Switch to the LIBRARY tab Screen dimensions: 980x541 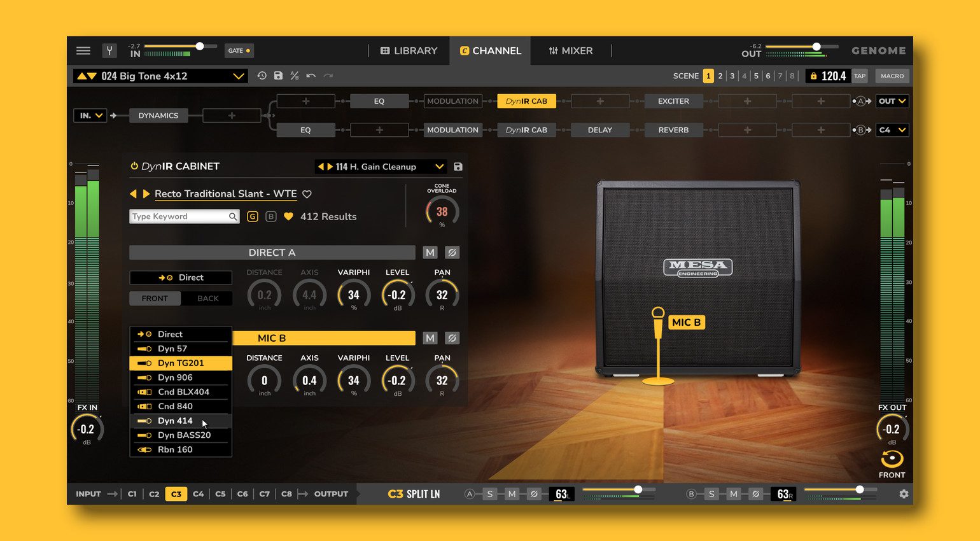(409, 50)
